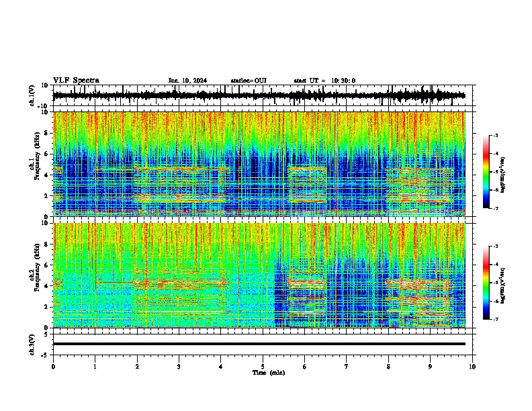Click the "7" tick on the time axis
This screenshot has height=411, width=532.
point(347,367)
